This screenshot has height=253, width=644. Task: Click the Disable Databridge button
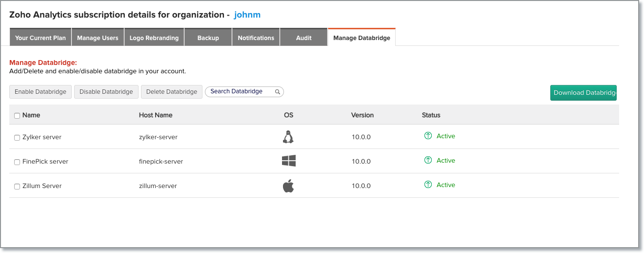coord(106,92)
